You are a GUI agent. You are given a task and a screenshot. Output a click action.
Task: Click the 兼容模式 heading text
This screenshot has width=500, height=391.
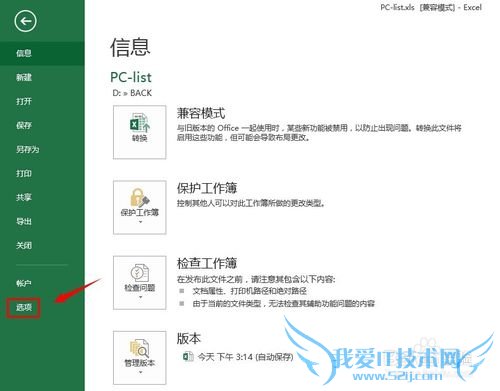tap(201, 113)
